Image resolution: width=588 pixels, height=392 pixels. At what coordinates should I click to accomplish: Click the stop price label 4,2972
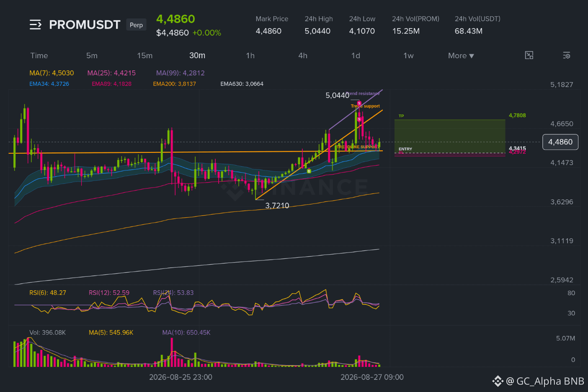click(x=517, y=152)
